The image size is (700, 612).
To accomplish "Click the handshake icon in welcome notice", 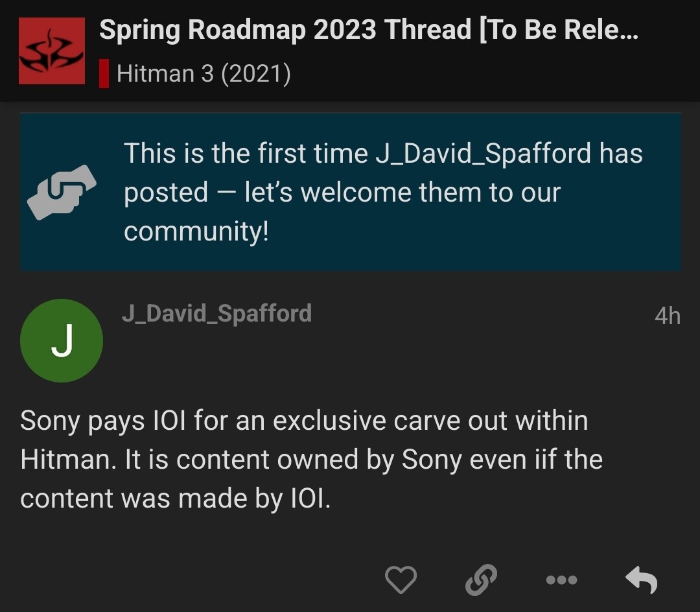I will pyautogui.click(x=62, y=192).
